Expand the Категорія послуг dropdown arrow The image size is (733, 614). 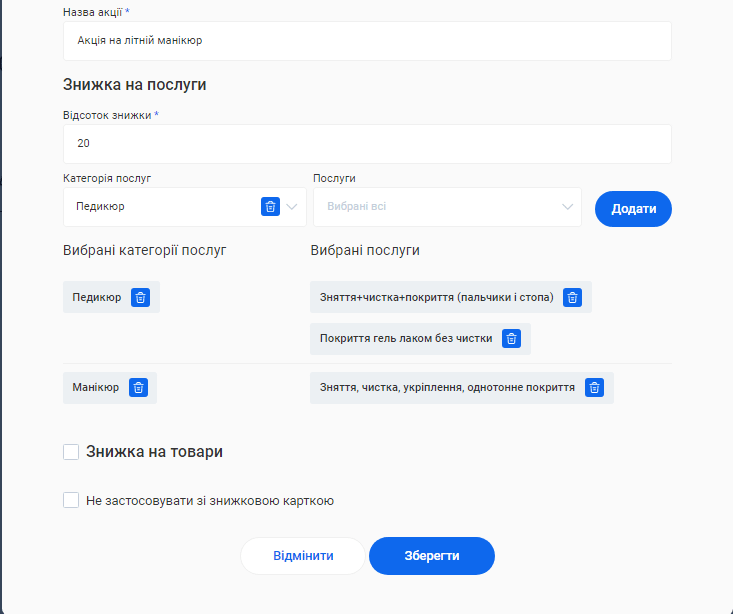tap(293, 207)
